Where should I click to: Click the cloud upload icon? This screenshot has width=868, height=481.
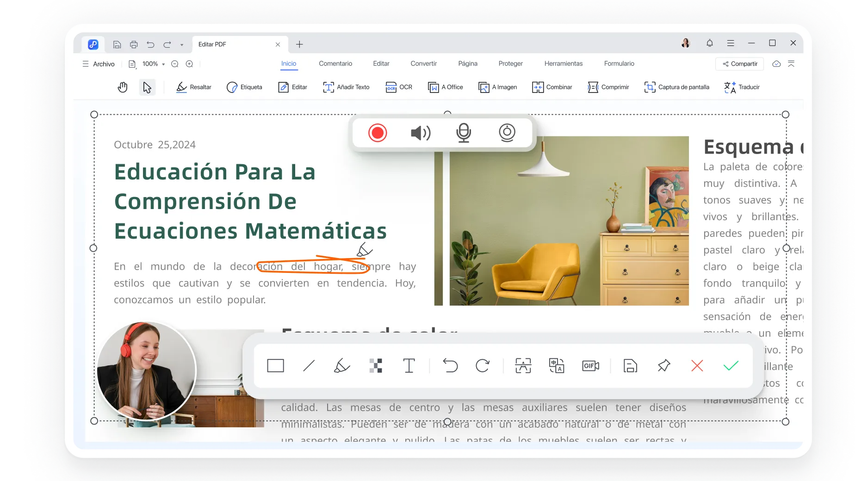[776, 64]
